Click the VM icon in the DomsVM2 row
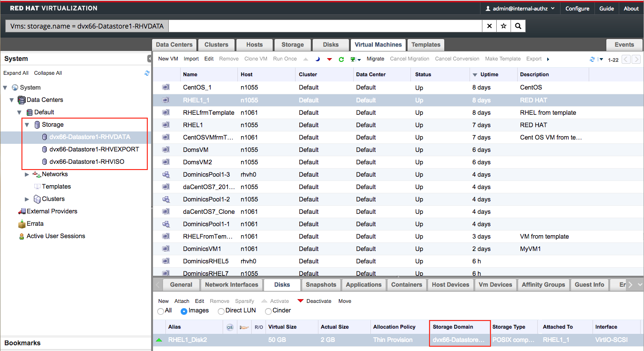 (x=166, y=162)
